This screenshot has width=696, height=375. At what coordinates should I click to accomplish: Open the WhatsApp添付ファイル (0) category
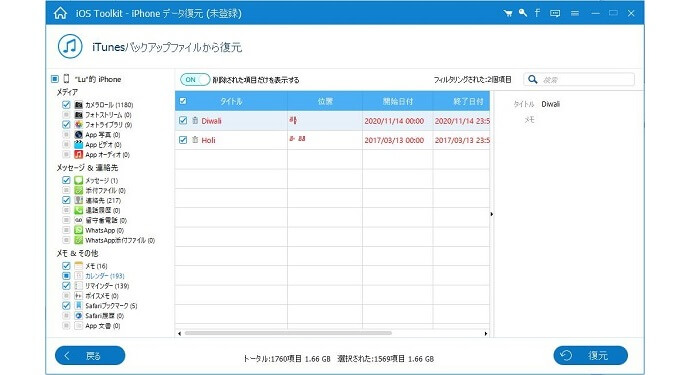click(120, 240)
